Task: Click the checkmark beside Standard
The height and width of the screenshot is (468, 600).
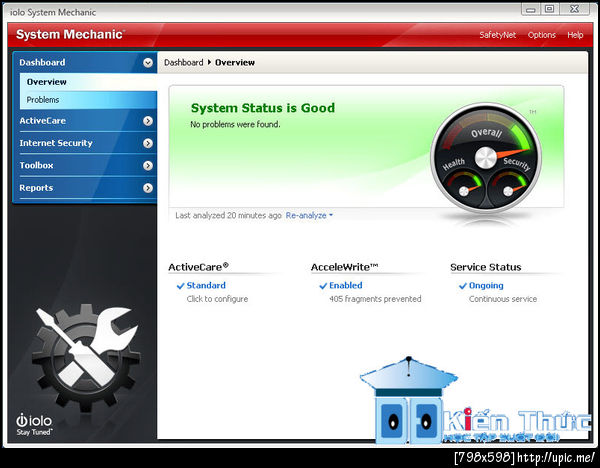Action: pyautogui.click(x=181, y=286)
